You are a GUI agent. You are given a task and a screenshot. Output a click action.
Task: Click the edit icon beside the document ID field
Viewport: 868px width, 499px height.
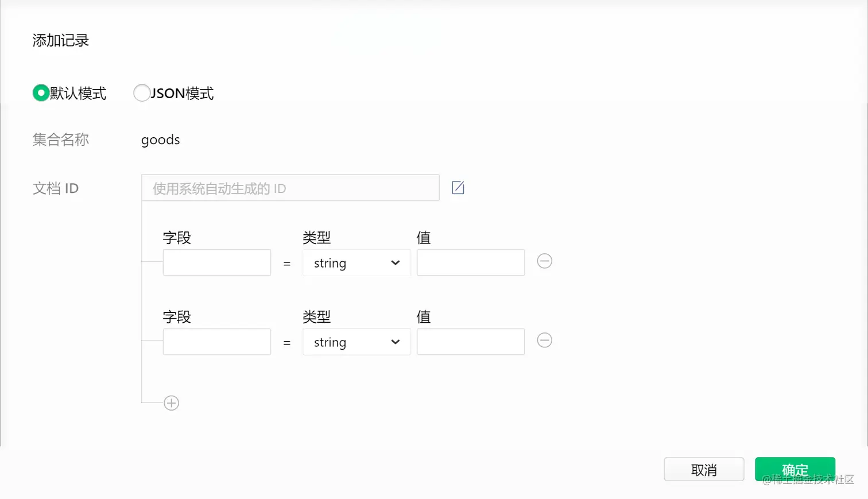point(458,188)
